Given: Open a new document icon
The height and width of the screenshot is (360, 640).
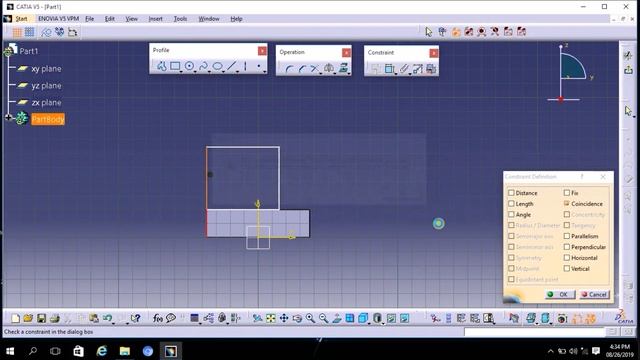Looking at the screenshot, I should 15,318.
